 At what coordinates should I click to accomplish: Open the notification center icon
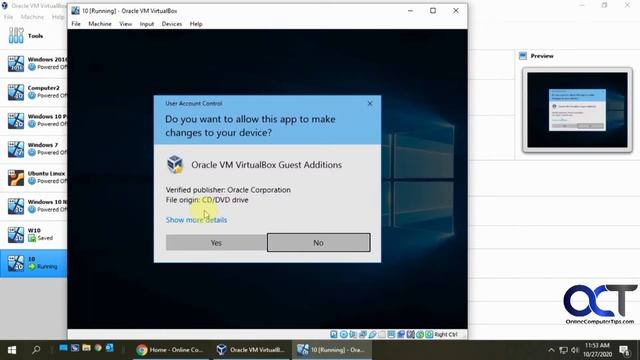[624, 350]
